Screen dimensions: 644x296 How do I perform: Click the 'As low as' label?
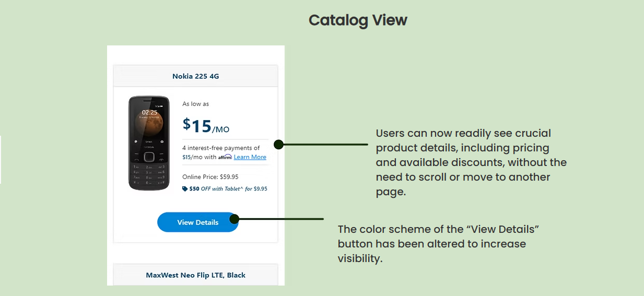point(195,104)
